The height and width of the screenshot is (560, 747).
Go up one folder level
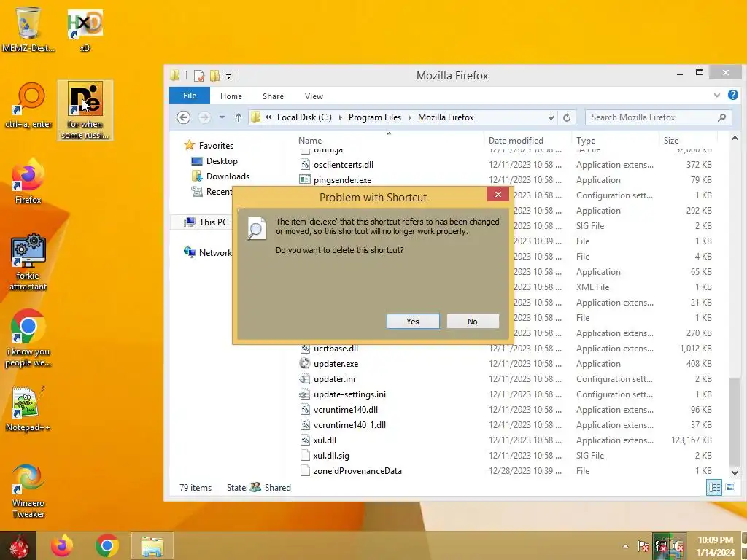(x=239, y=117)
